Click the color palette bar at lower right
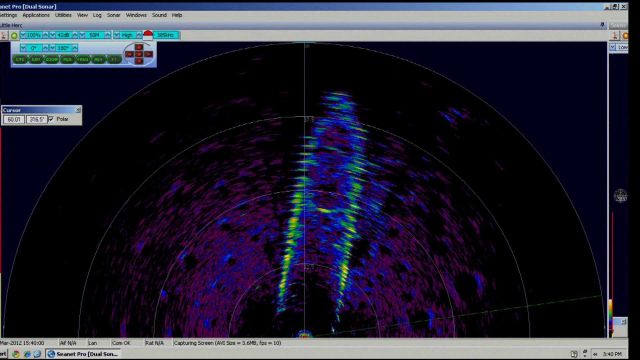The image size is (640, 360). click(611, 318)
